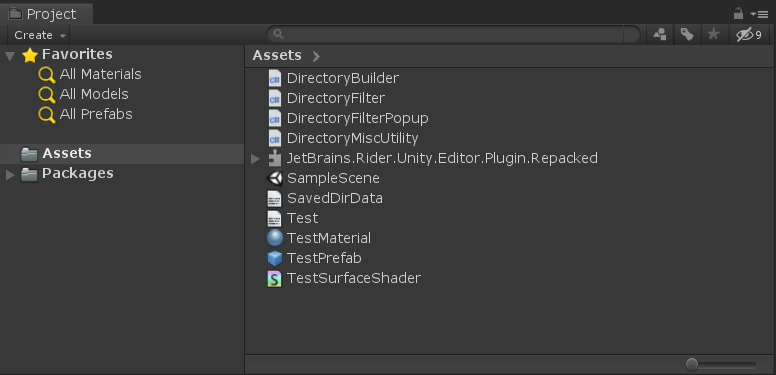This screenshot has height=375, width=776.
Task: Select the TestMaterial asset name
Action: (x=329, y=238)
